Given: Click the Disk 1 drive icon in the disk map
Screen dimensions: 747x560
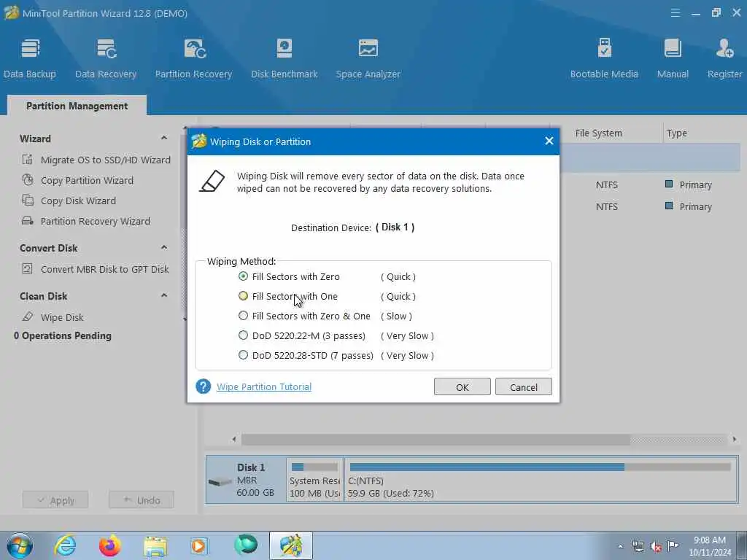Looking at the screenshot, I should 220,482.
